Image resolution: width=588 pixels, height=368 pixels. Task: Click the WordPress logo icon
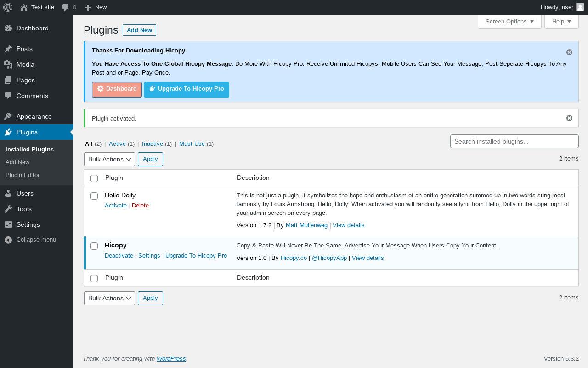pos(8,7)
